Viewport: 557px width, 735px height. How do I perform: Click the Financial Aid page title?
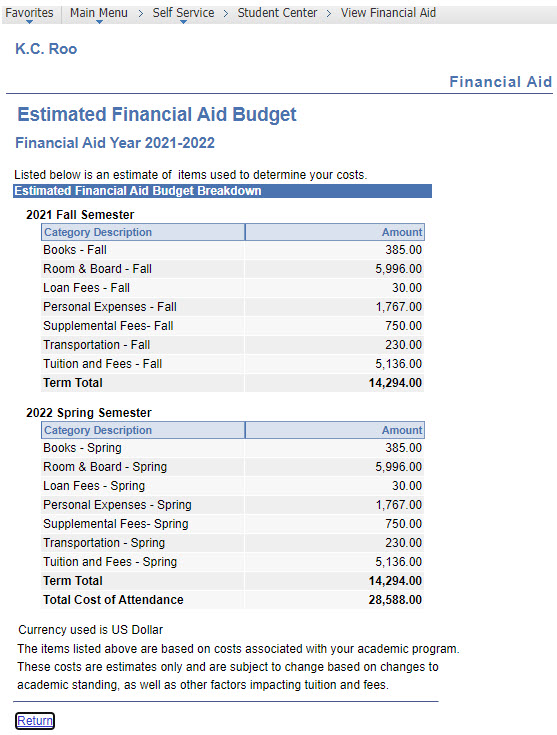pyautogui.click(x=500, y=82)
